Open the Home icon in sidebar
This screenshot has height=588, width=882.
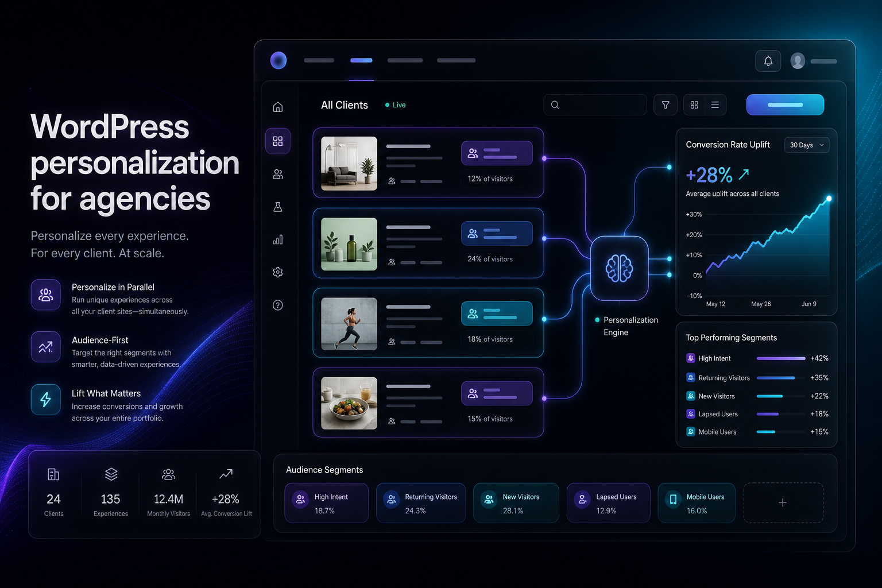pos(278,107)
